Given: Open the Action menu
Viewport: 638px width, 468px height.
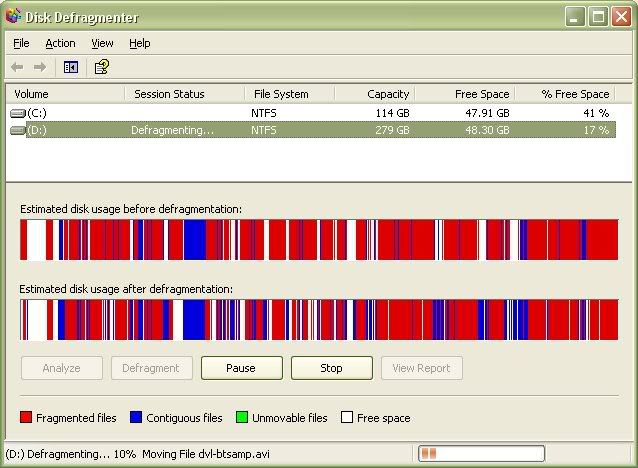Looking at the screenshot, I should (x=60, y=43).
